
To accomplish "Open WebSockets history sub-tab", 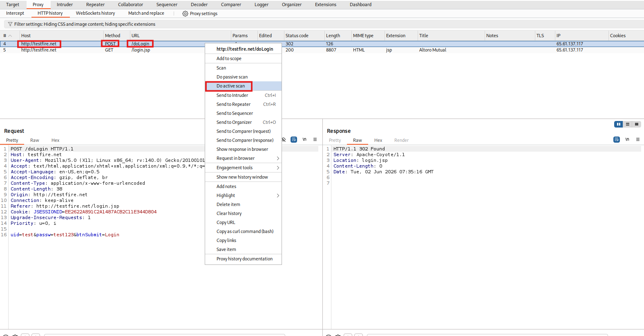I will pos(96,13).
